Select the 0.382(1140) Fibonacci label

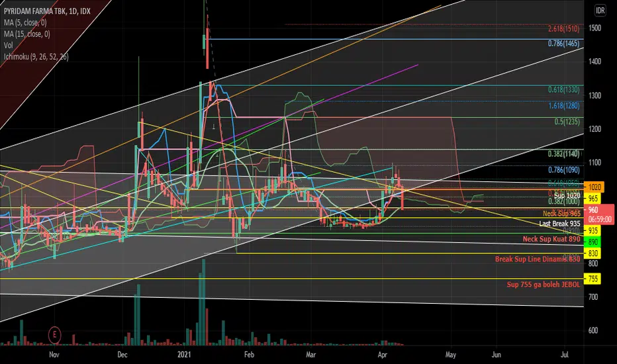click(563, 154)
